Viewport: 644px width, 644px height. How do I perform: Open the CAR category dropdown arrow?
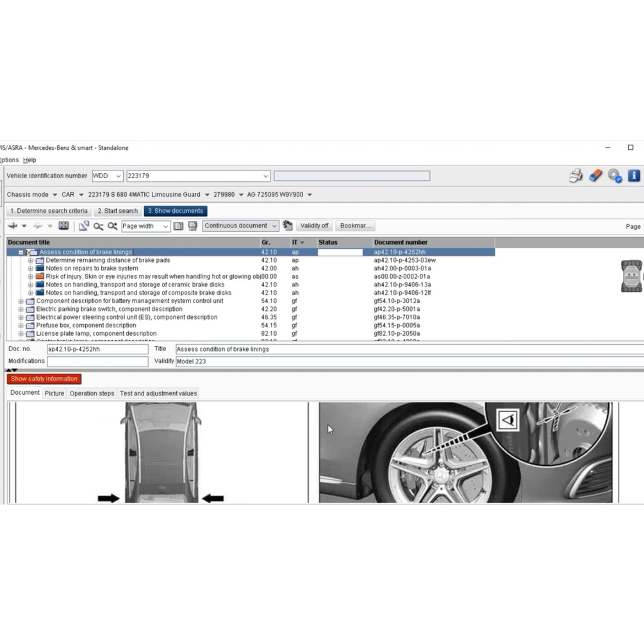(x=81, y=195)
